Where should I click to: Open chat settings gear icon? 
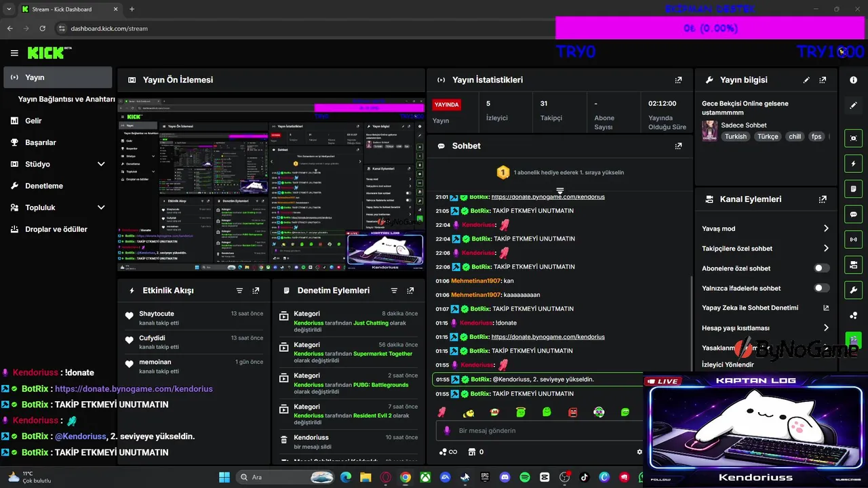click(639, 452)
